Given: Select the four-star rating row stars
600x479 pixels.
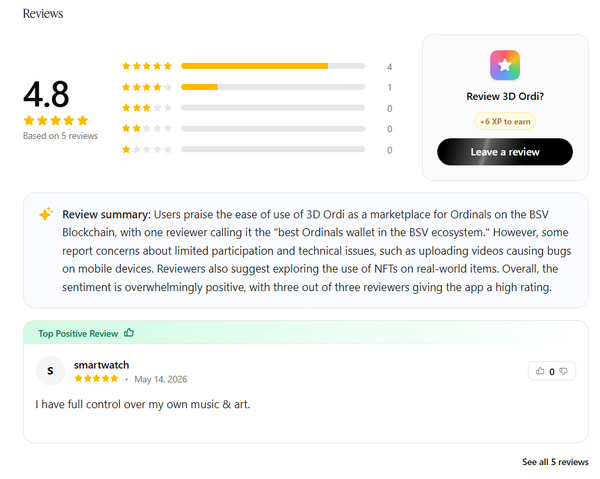Looking at the screenshot, I should pyautogui.click(x=147, y=87).
